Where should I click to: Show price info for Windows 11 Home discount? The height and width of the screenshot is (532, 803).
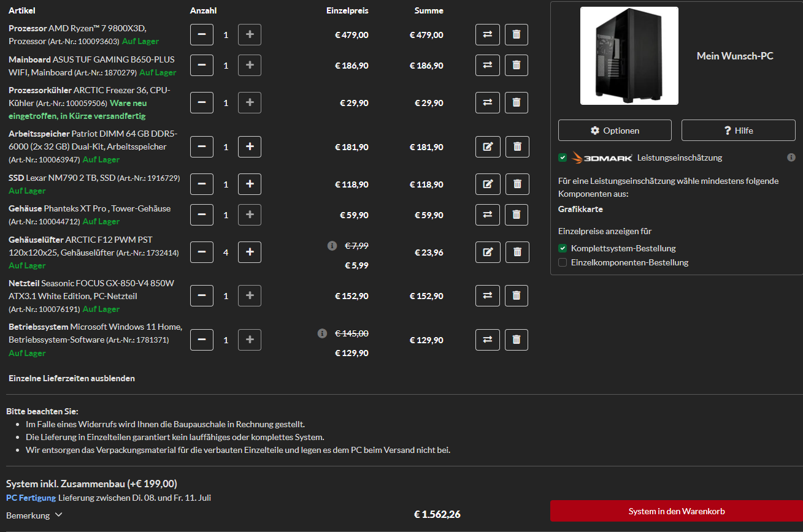[x=322, y=333]
